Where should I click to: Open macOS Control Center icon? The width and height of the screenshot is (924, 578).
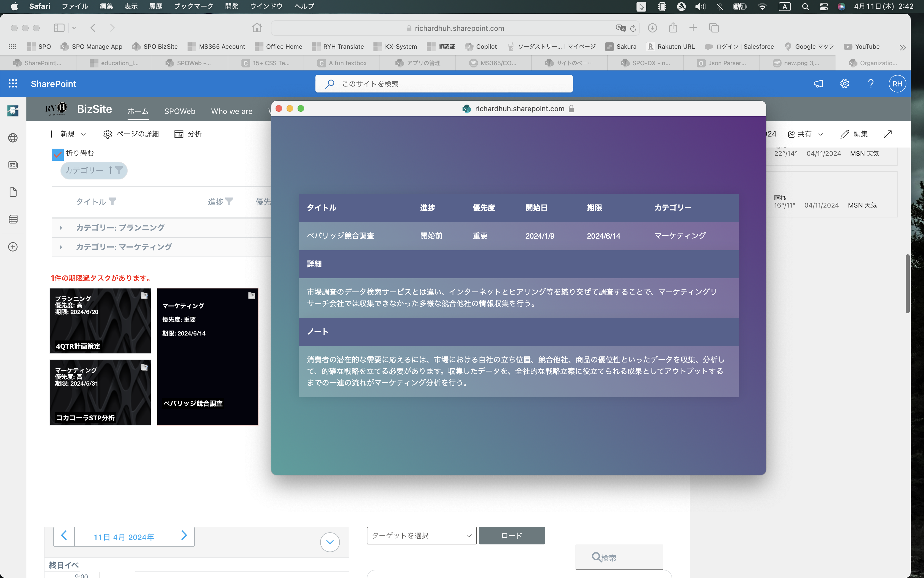point(824,7)
